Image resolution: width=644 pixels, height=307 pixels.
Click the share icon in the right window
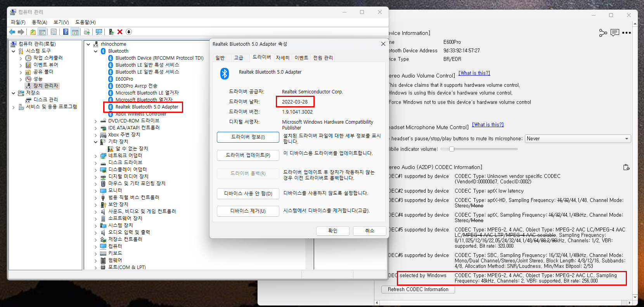(x=603, y=33)
